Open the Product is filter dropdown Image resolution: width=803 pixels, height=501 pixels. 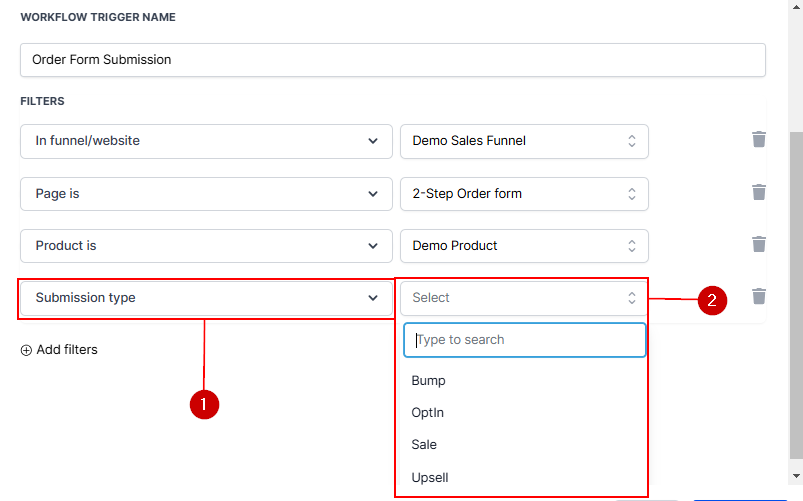click(x=206, y=246)
